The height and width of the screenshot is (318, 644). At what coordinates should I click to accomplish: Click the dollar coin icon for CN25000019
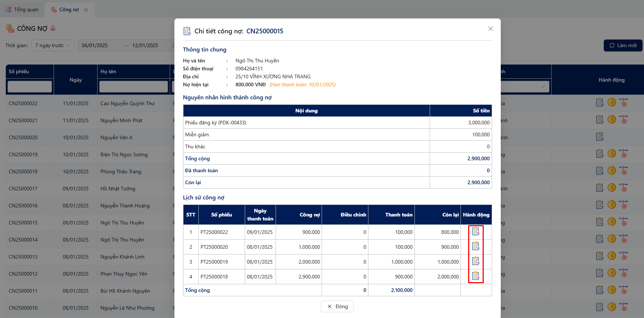pos(612,154)
